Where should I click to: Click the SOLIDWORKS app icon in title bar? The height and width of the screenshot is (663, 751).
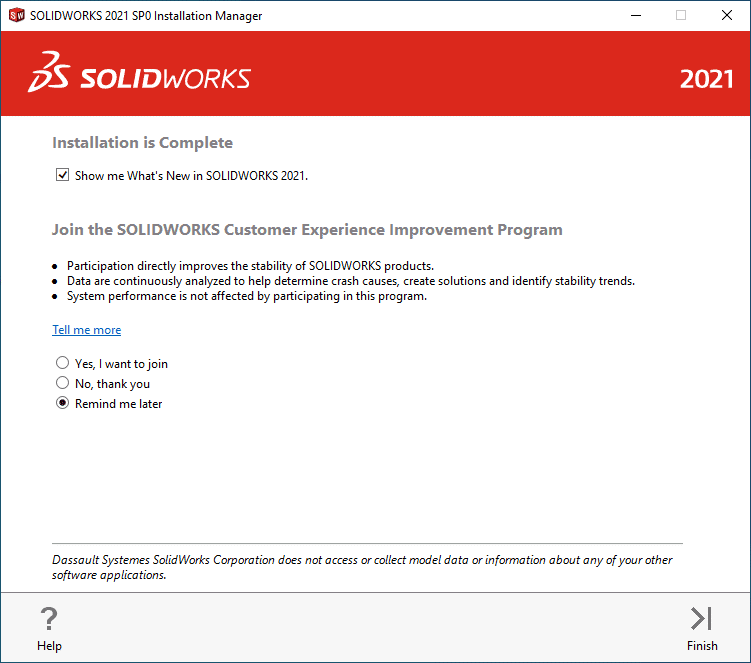tap(16, 15)
